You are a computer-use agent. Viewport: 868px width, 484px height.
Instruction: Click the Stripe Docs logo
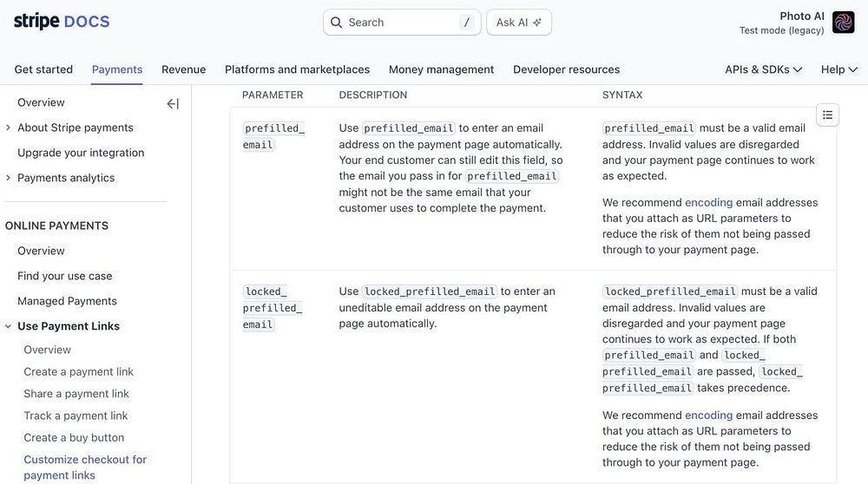click(x=61, y=22)
